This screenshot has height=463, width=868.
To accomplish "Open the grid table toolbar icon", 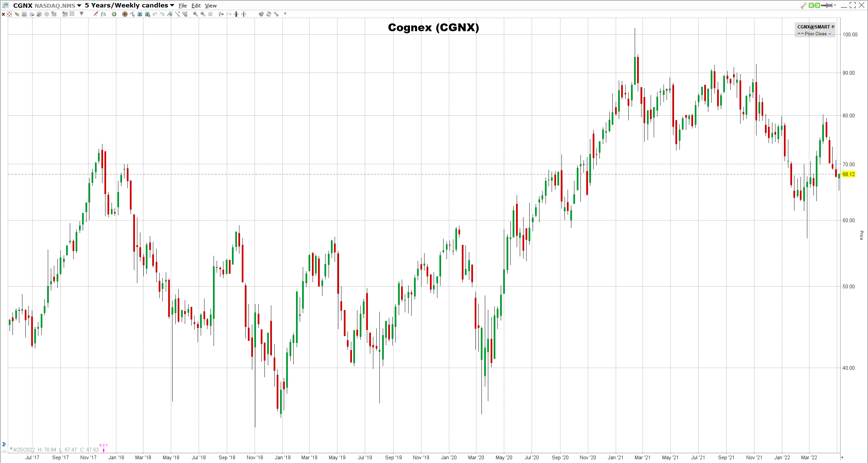I will (x=24, y=14).
